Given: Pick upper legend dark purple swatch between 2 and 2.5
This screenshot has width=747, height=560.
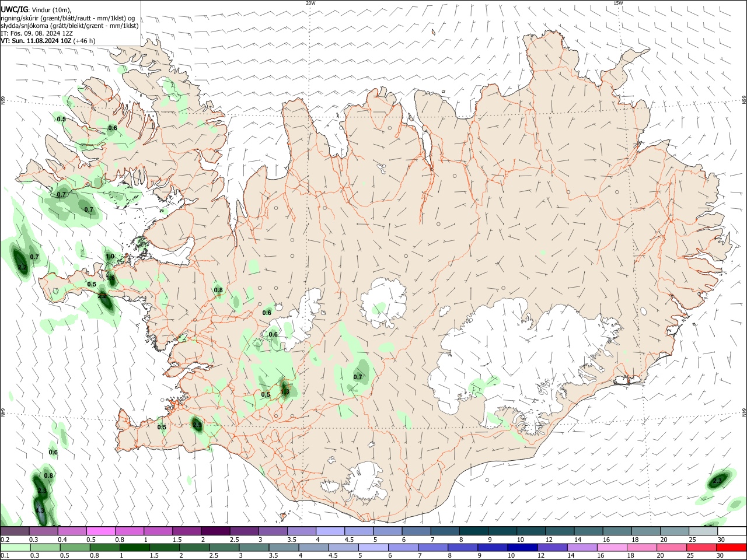Looking at the screenshot, I should point(215,531).
